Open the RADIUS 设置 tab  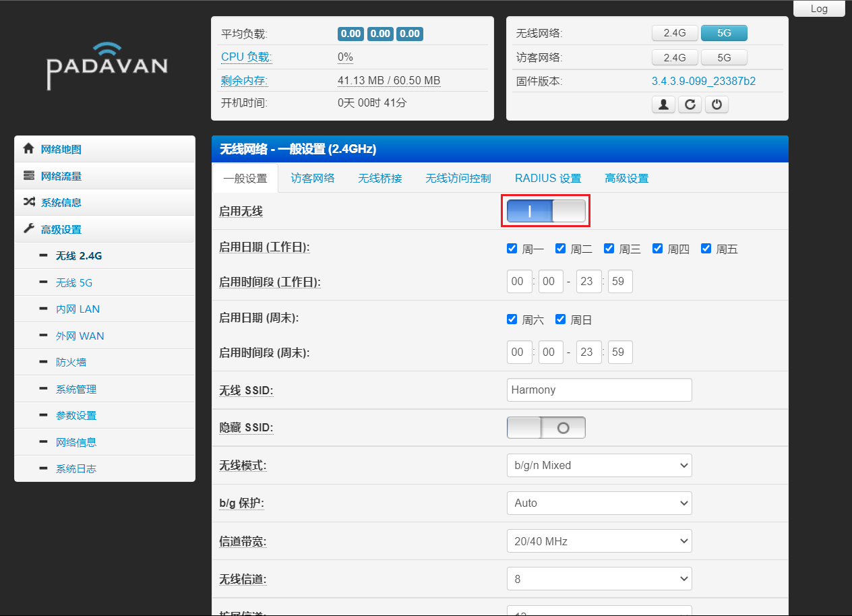[x=547, y=178]
